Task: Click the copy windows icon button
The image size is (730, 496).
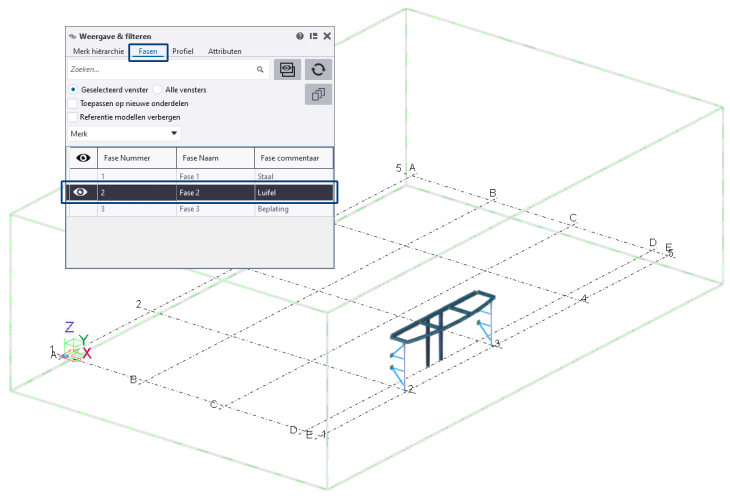Action: point(318,95)
